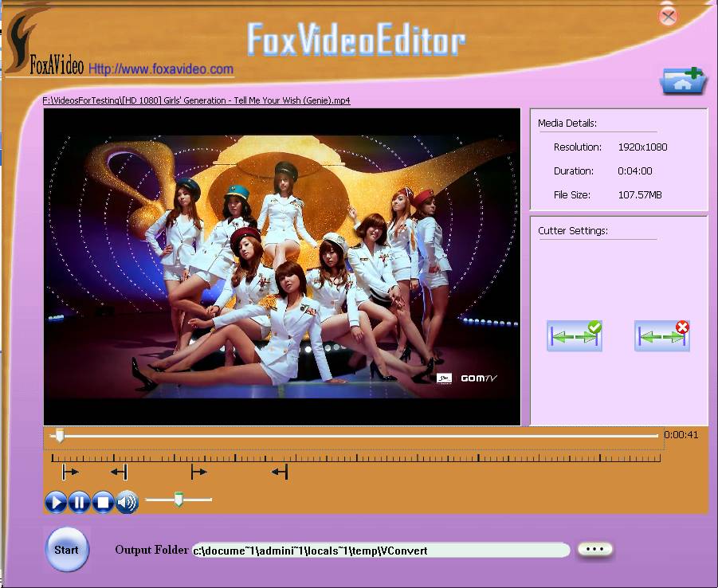Select the second segment start marker
Screen dimensions: 718x588
click(x=198, y=472)
